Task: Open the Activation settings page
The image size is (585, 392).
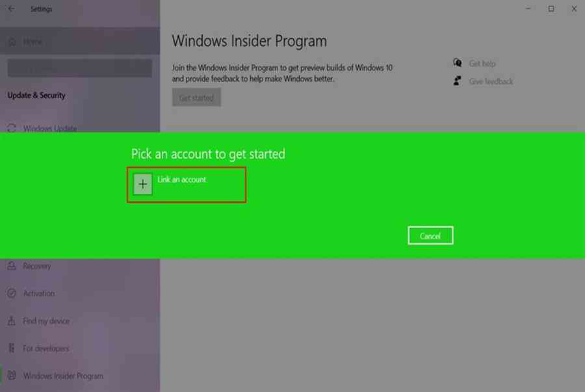Action: (39, 294)
